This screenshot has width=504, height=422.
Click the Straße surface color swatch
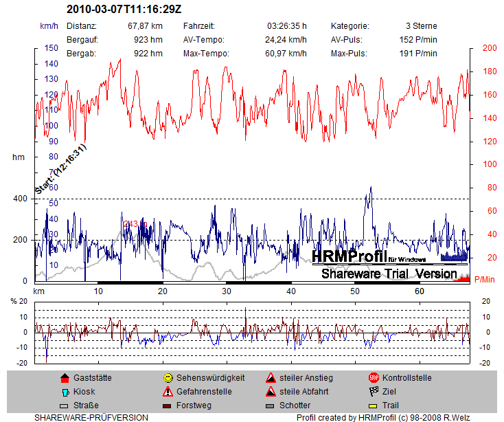click(65, 406)
